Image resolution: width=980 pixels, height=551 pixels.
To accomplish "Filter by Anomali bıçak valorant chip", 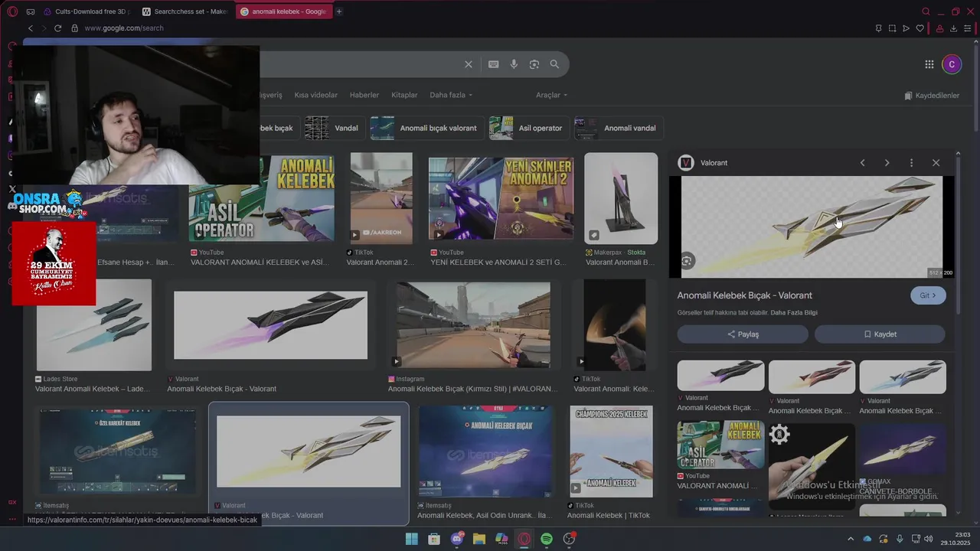I will [426, 128].
